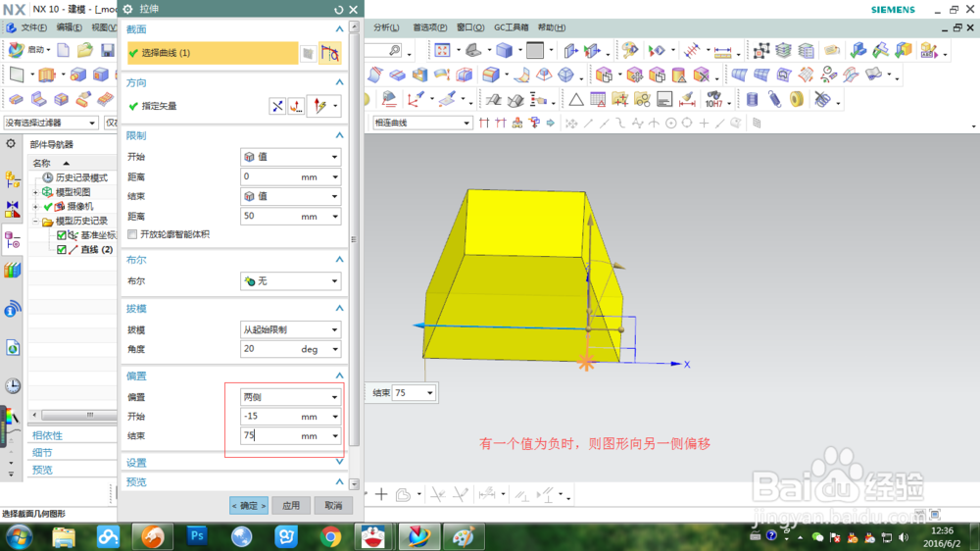This screenshot has width=980, height=551.
Task: Click the triangle shape toolbar icon
Action: point(575,99)
